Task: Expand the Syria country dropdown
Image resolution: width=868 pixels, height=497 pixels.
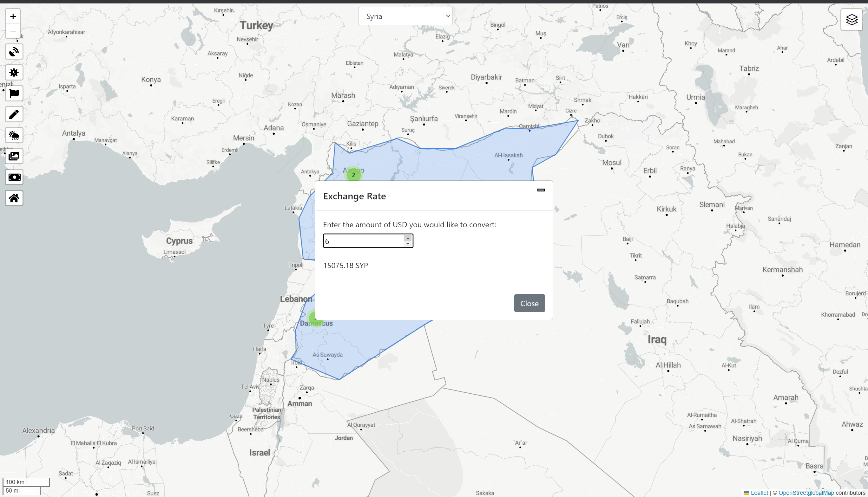Action: pyautogui.click(x=405, y=16)
